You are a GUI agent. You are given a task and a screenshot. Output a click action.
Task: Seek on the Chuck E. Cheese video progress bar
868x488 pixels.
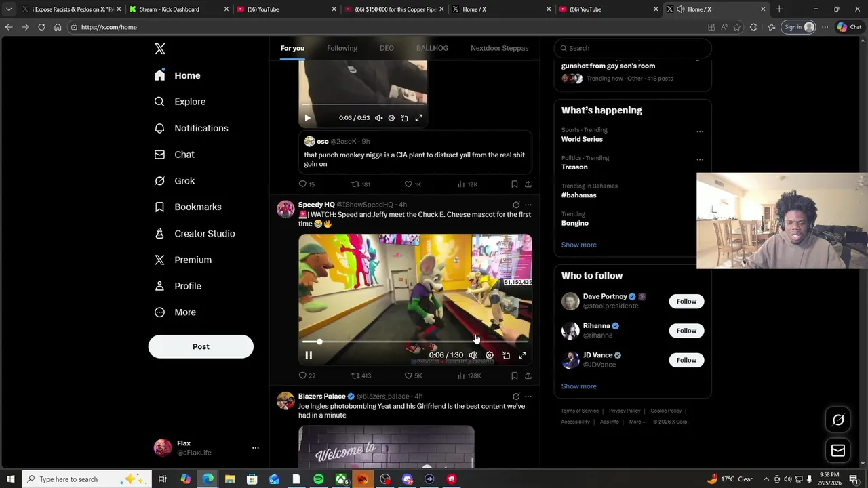tap(415, 342)
